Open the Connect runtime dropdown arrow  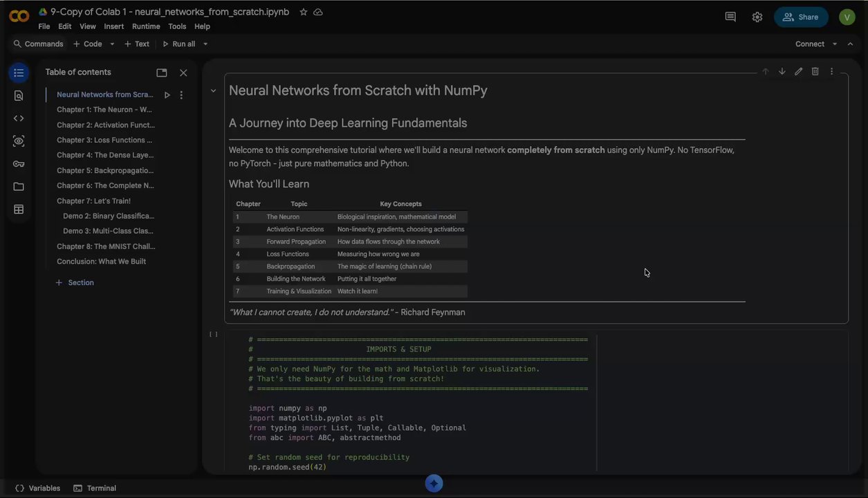pos(835,44)
